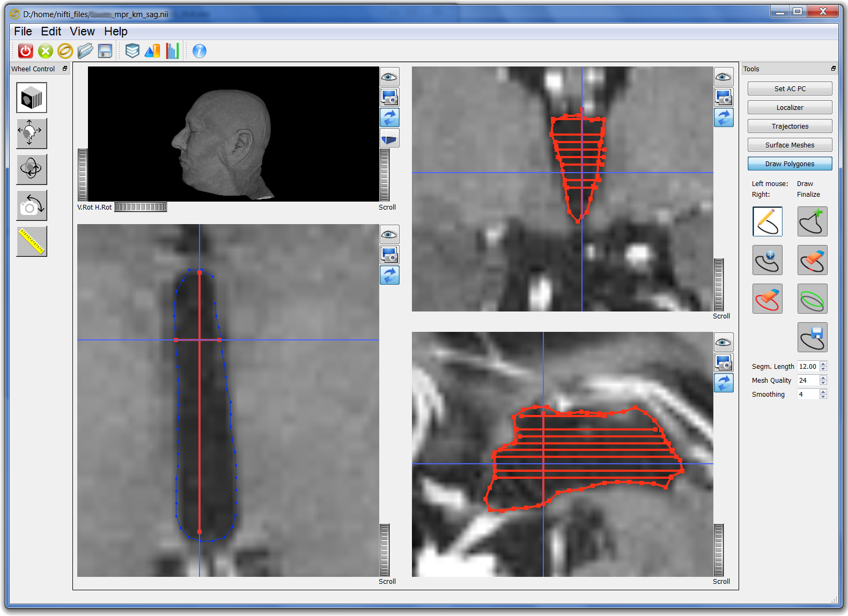Increase Segm. Length with up arrow
The image size is (848, 616).
[823, 364]
